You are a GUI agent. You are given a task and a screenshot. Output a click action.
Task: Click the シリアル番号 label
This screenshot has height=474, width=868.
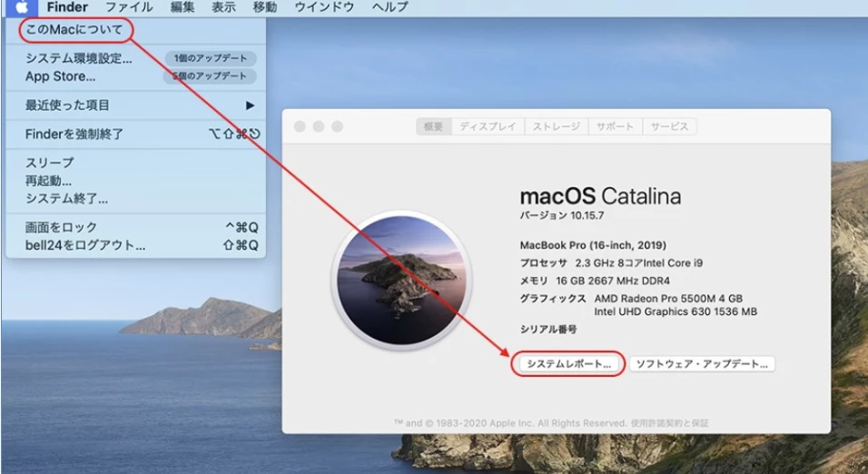point(548,329)
